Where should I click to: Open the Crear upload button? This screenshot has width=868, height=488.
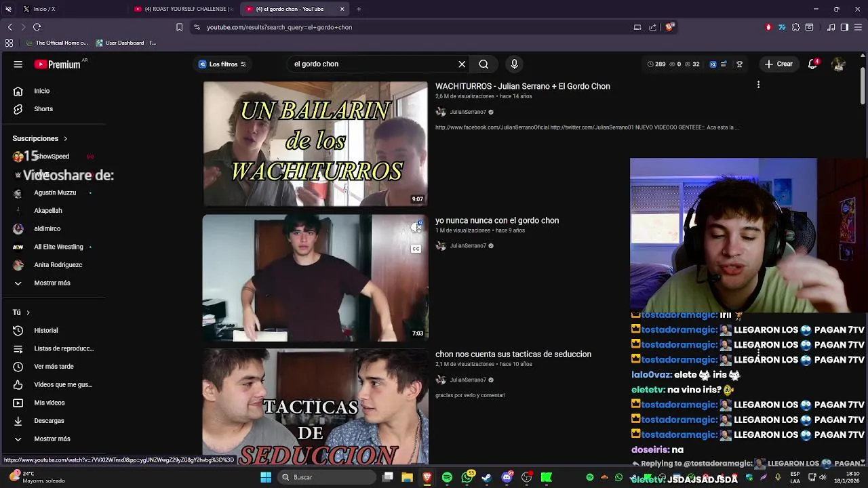coord(778,64)
